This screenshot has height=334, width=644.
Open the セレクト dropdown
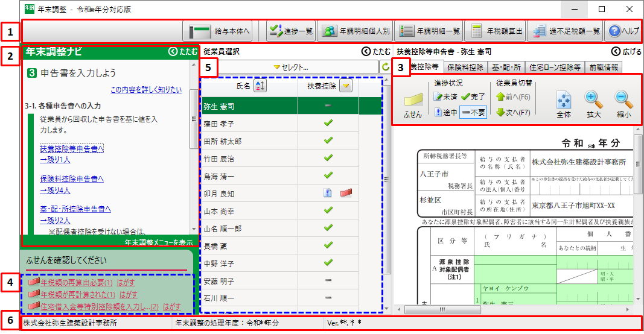(290, 68)
